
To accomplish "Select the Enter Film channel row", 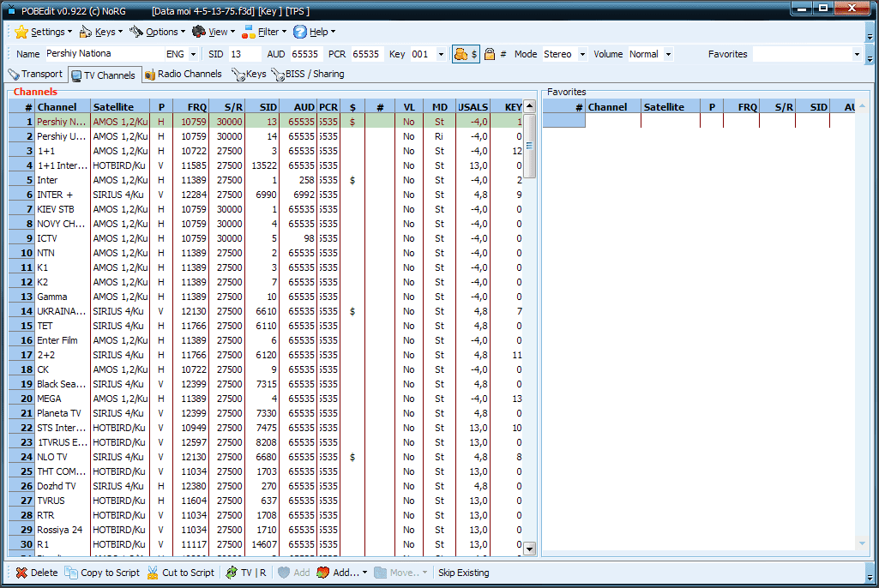I will point(266,340).
